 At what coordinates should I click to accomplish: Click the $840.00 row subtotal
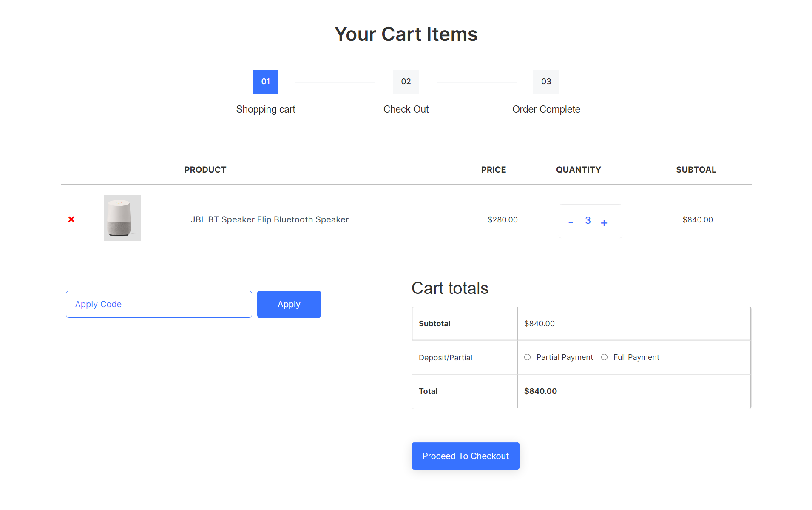(698, 220)
